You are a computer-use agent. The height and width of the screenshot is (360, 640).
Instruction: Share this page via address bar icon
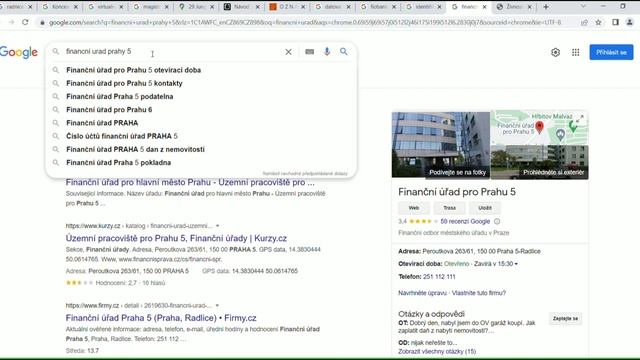584,22
